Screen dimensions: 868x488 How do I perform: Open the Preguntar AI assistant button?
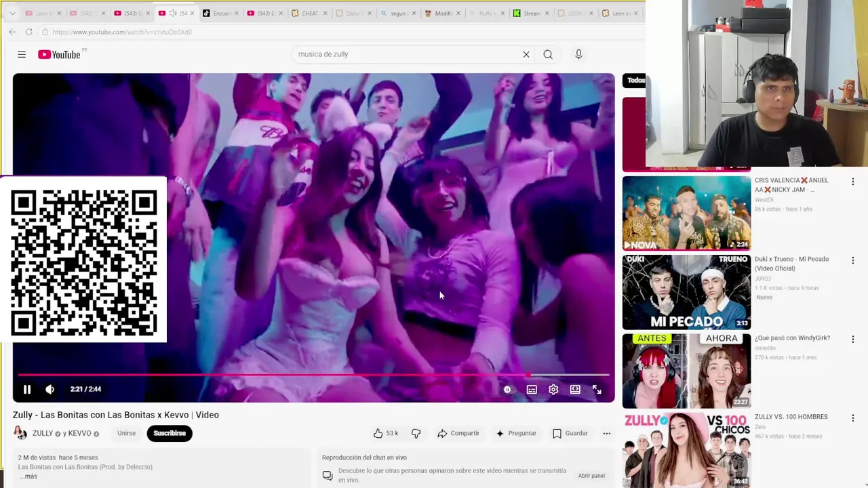[516, 433]
